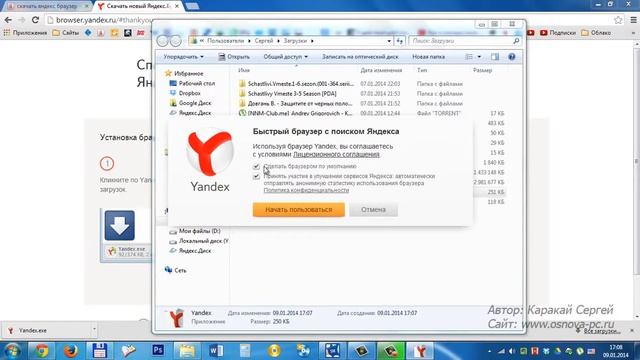Image resolution: width=640 pixels, height=360 pixels.
Task: Open the Лицензионного соглашения link
Action: coord(336,154)
